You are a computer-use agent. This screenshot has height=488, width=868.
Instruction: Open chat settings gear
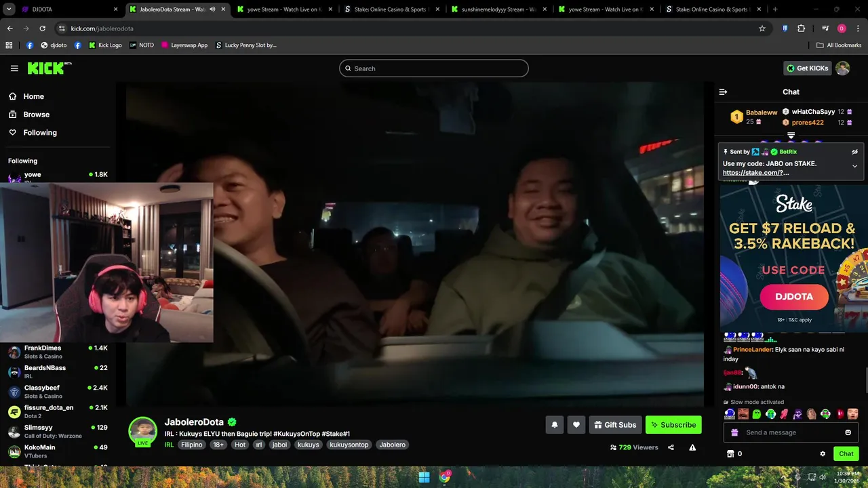823,454
